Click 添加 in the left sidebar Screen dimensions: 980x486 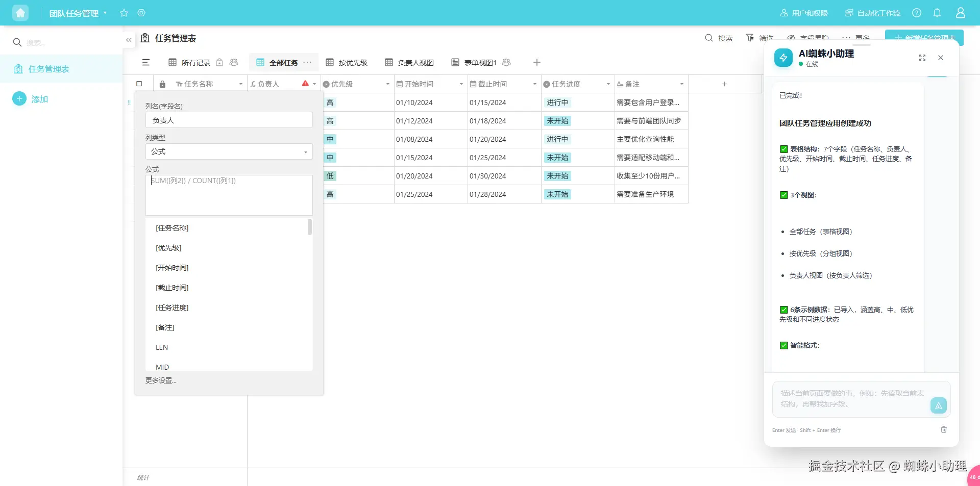[39, 99]
